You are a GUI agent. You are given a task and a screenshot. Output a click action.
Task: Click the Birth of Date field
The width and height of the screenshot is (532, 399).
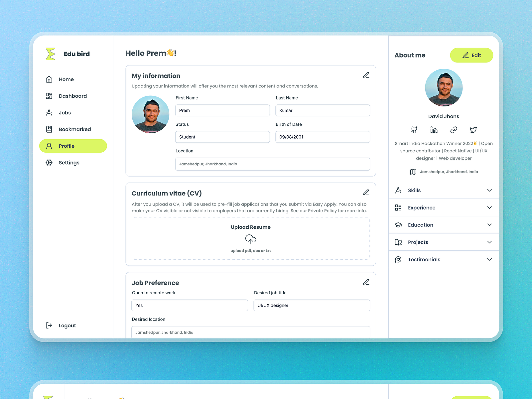point(322,137)
